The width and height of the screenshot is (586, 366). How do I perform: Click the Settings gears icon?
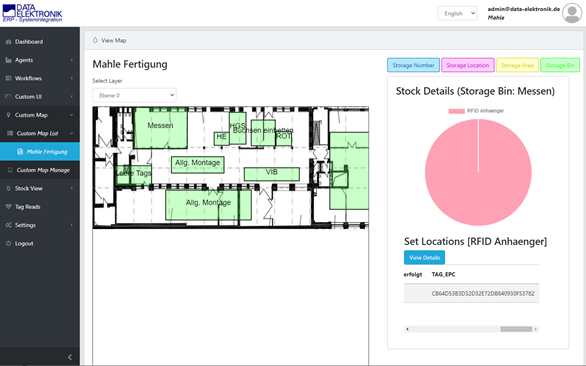click(x=9, y=225)
